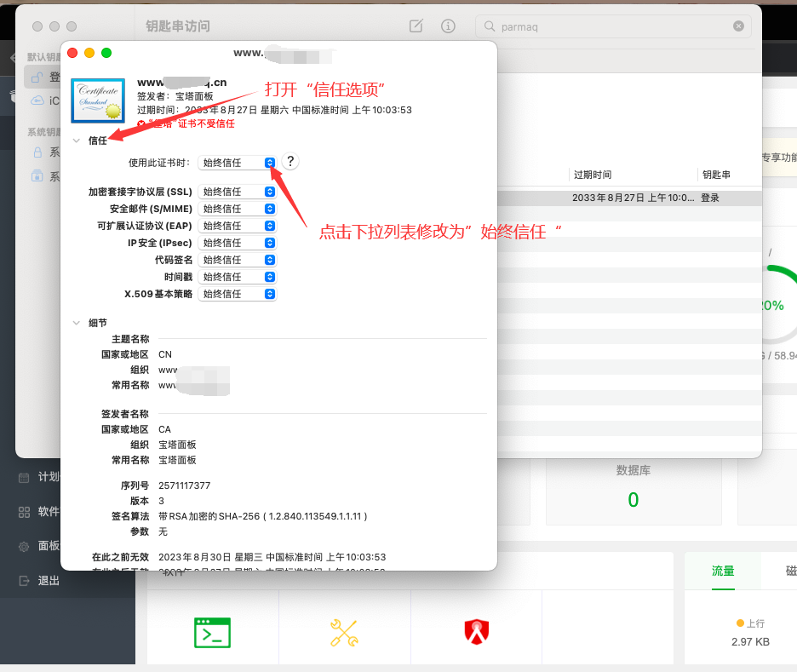Viewport: 797px width, 672px height.
Task: Click the certificate image in the details window
Action: pyautogui.click(x=98, y=101)
